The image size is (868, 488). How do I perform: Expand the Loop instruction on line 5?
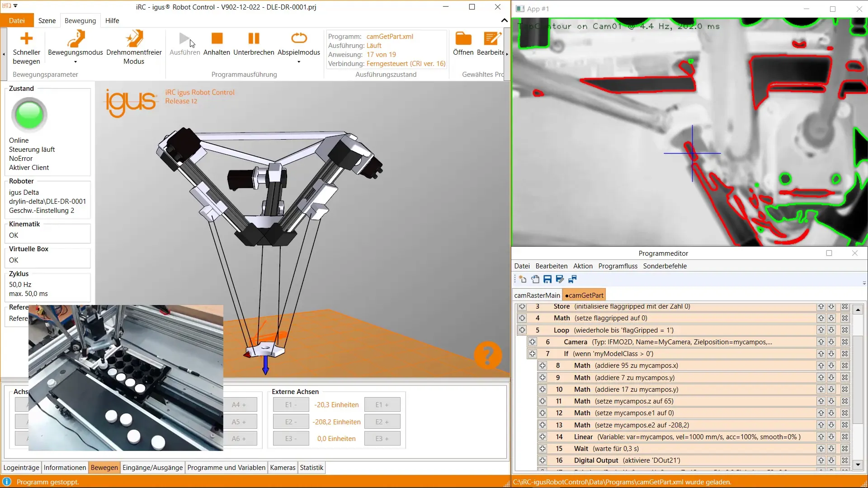[x=522, y=330]
